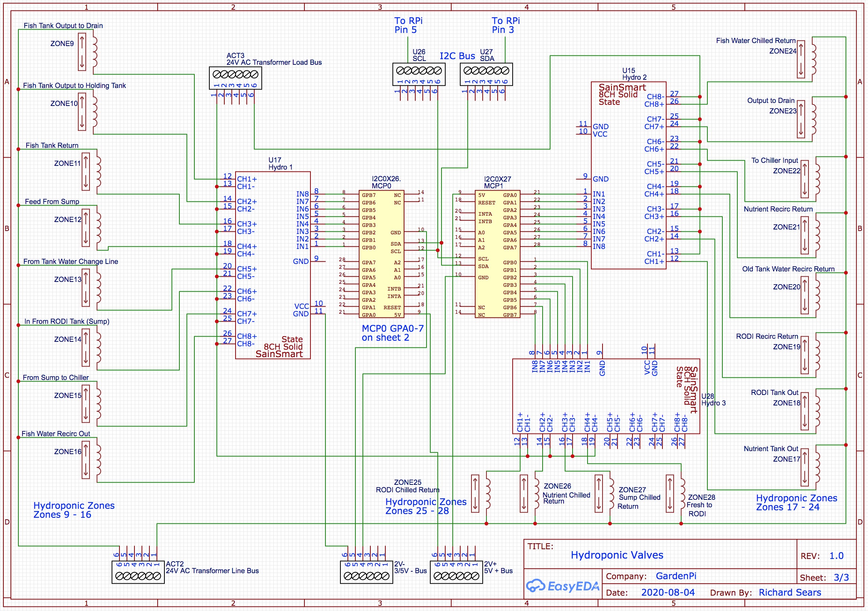Select the ZONE23 valve symbol
The height and width of the screenshot is (611, 868).
[x=807, y=119]
